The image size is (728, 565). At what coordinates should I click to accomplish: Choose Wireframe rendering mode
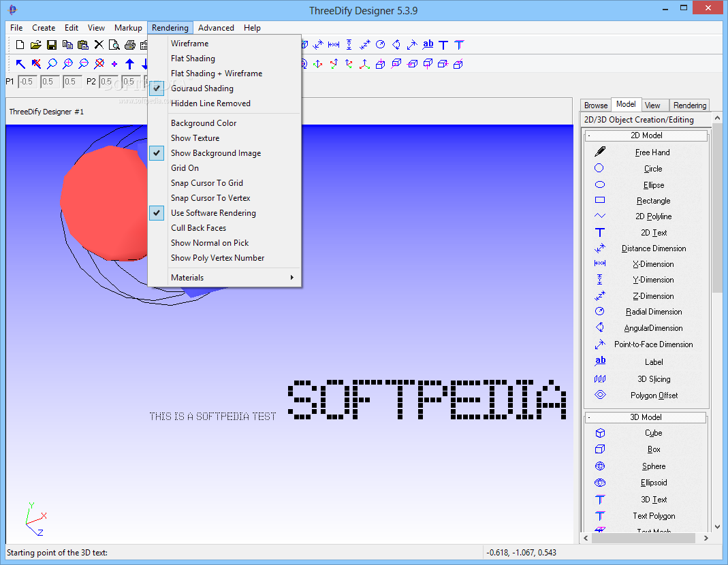point(225,43)
